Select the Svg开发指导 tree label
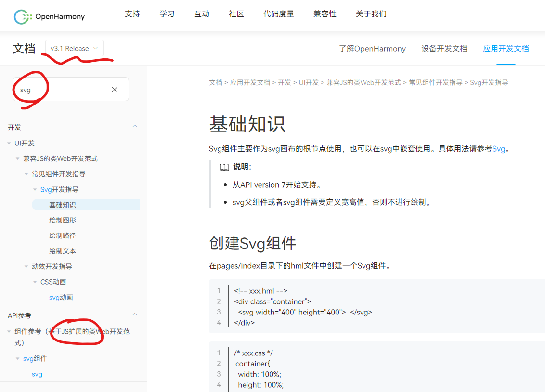 pos(59,189)
